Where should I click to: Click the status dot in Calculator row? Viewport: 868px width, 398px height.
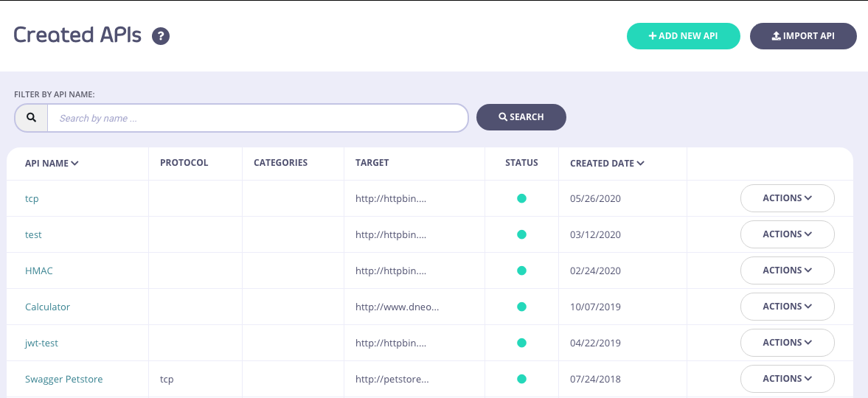521,307
